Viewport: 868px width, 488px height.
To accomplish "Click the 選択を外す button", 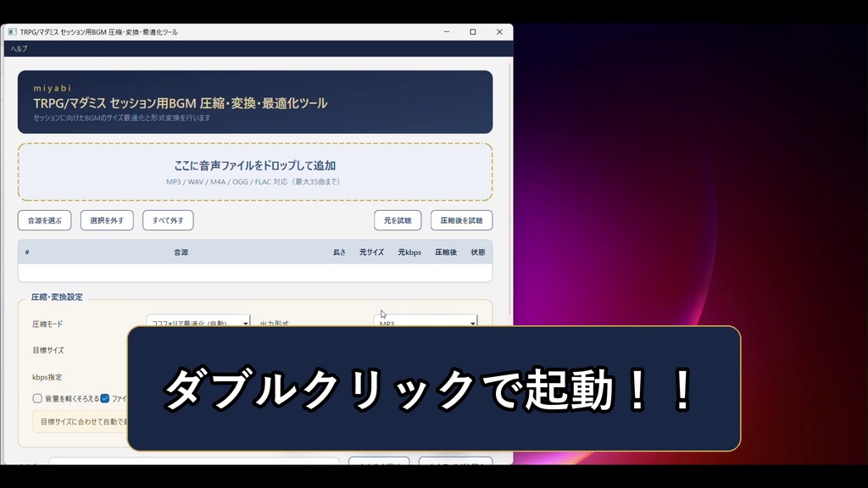I will (x=107, y=220).
